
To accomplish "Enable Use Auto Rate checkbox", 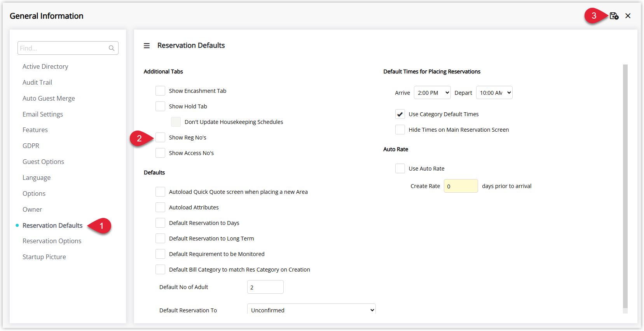I will pyautogui.click(x=400, y=169).
